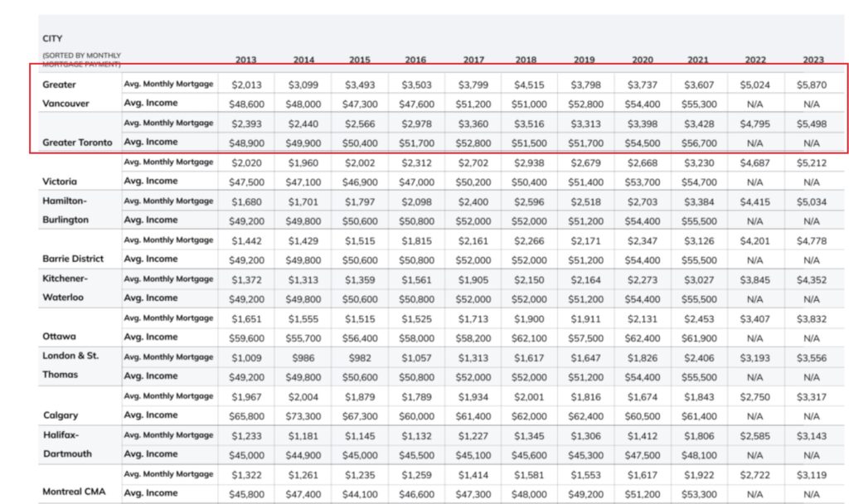Image resolution: width=849 pixels, height=504 pixels.
Task: Click Halifax-Dartmouth's $3,143 mortgage cell
Action: point(812,435)
